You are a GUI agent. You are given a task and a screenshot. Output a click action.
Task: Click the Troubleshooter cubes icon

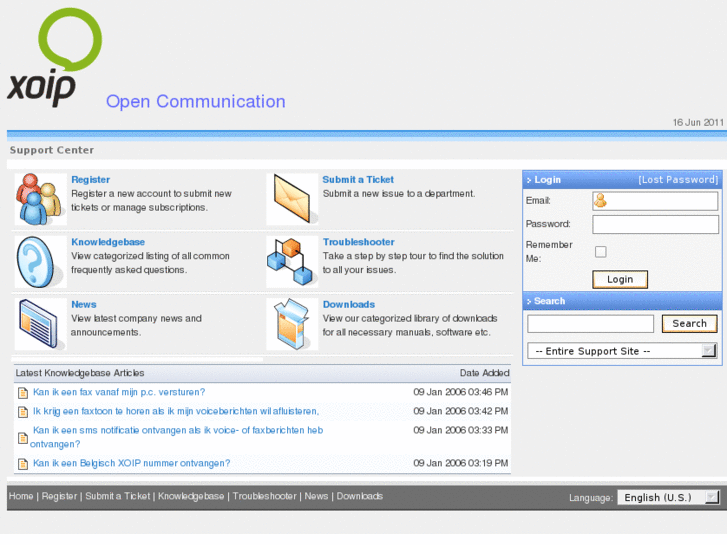coord(292,262)
